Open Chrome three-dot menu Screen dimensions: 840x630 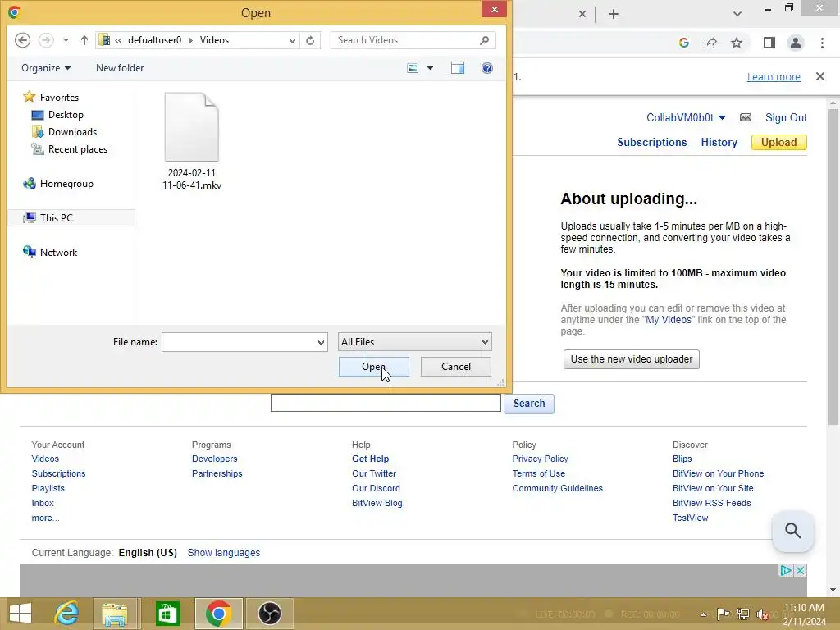click(x=822, y=43)
